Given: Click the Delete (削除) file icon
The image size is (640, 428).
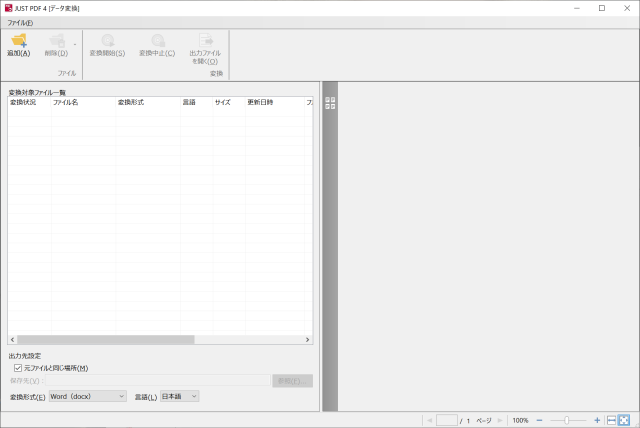Looking at the screenshot, I should pos(57,41).
